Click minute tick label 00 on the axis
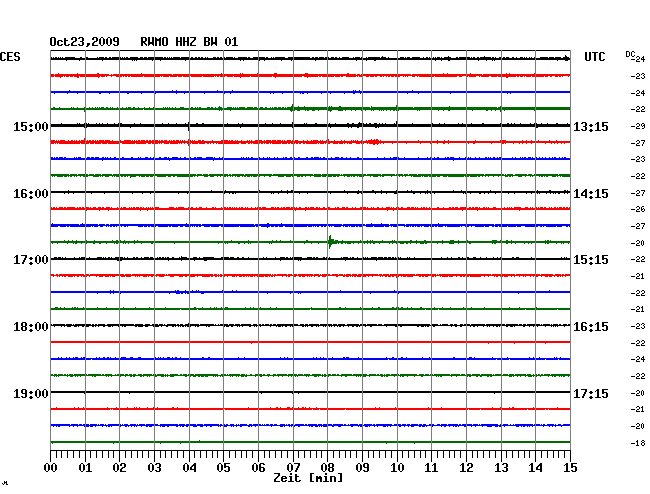650x494 pixels. click(51, 467)
